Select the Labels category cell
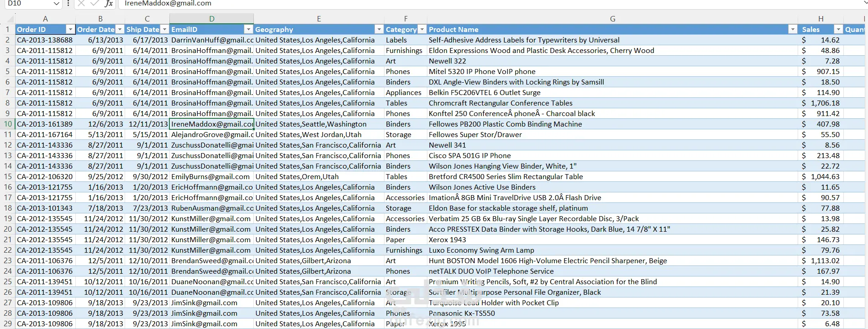This screenshot has height=329, width=868. click(405, 40)
